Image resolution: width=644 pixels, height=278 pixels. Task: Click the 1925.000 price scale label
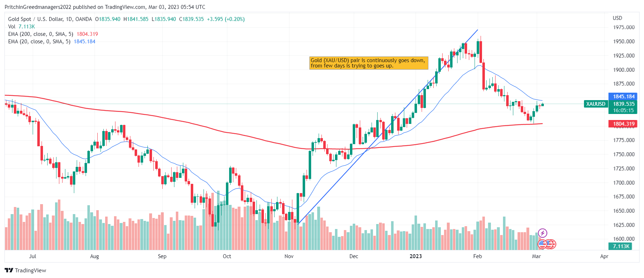(624, 56)
